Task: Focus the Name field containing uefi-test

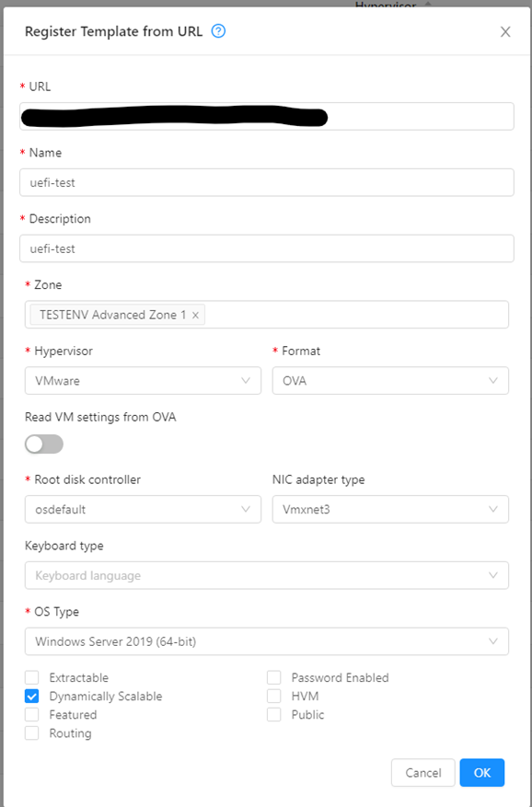Action: click(x=267, y=183)
